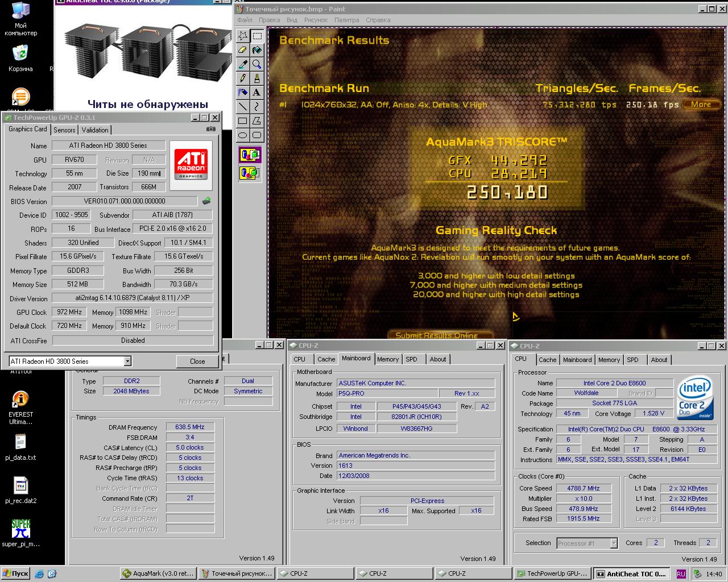Select the Graphics Card tab in GPU-Z
The image size is (728, 582).
click(x=28, y=129)
